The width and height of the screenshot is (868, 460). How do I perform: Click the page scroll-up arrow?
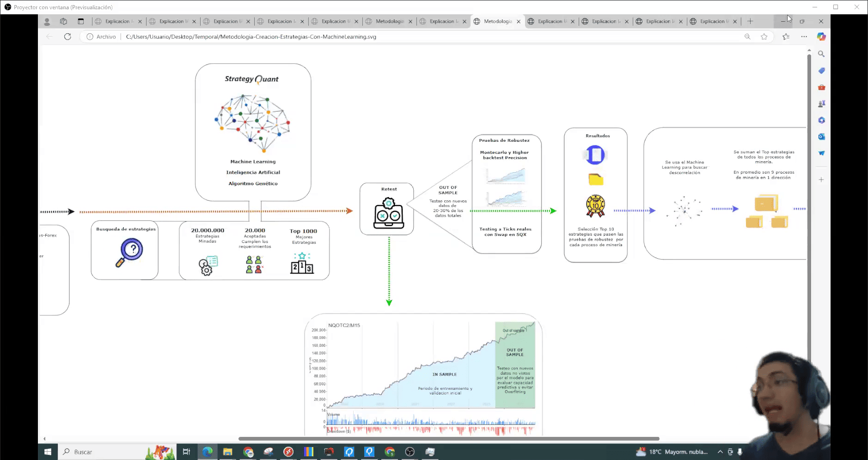809,50
